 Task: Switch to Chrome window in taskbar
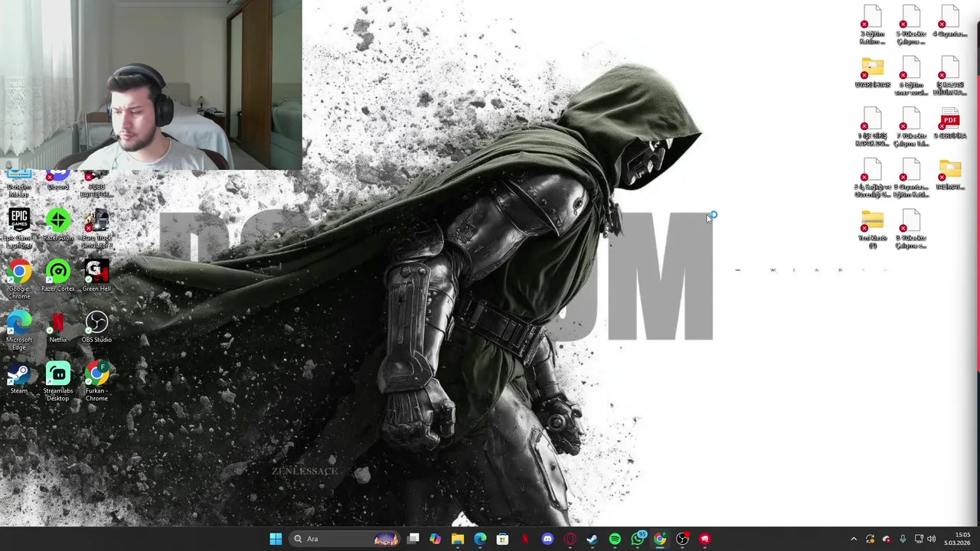pyautogui.click(x=659, y=539)
